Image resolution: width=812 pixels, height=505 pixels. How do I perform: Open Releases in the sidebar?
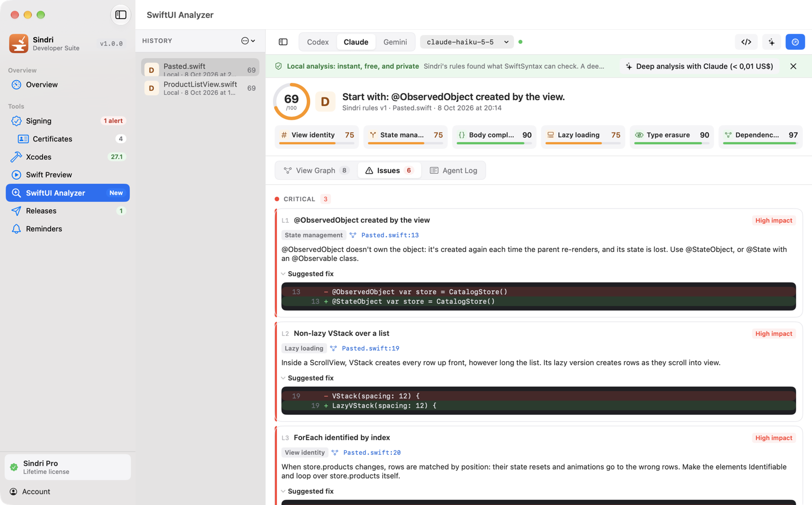click(68, 211)
